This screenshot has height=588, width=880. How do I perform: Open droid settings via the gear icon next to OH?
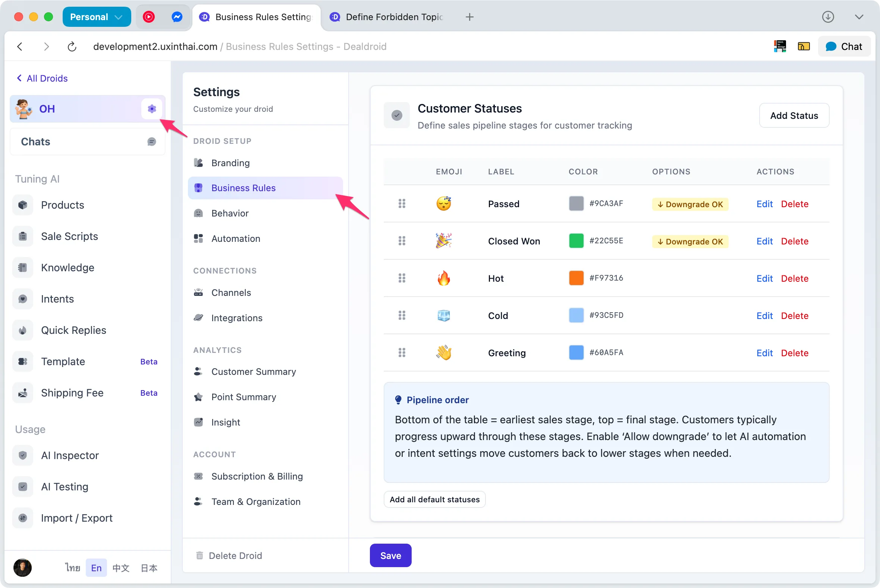click(152, 109)
